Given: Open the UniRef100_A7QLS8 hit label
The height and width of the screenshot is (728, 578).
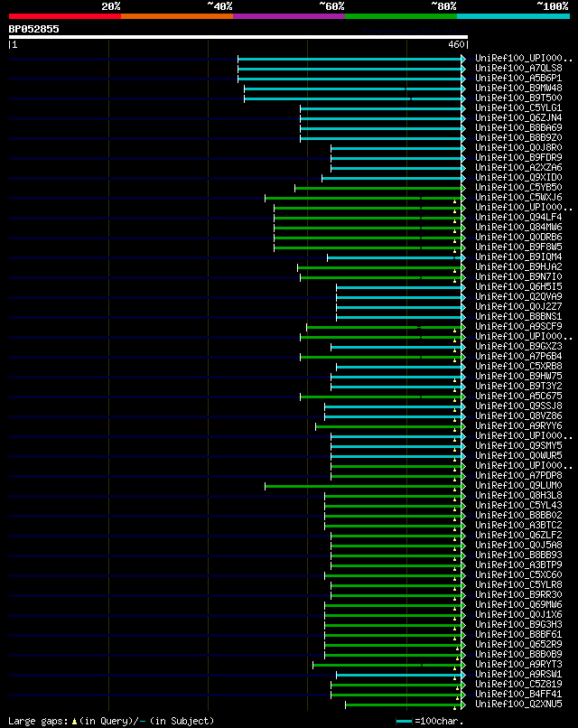Looking at the screenshot, I should [x=518, y=69].
